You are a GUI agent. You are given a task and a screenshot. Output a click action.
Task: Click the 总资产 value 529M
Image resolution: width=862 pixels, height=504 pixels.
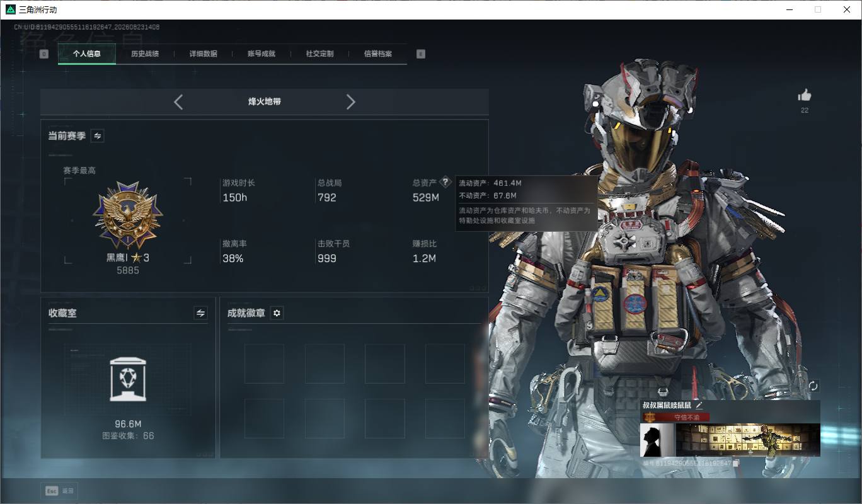pyautogui.click(x=426, y=198)
